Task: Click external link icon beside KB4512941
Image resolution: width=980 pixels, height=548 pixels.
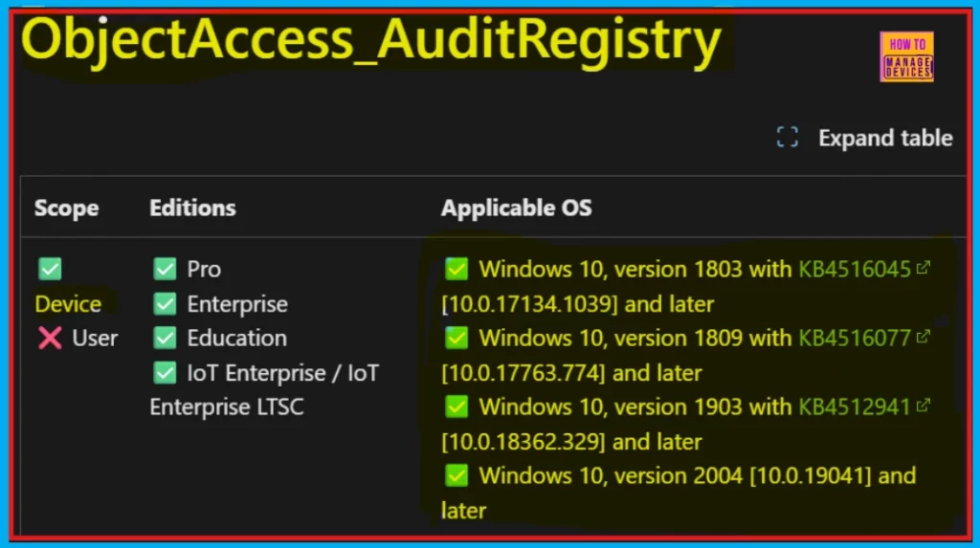Action: (x=924, y=406)
